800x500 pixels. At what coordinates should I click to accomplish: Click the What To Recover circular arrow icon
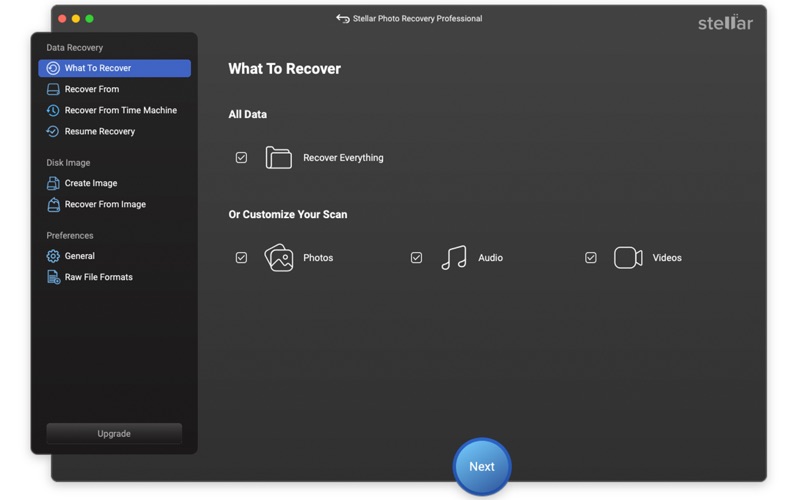[x=53, y=68]
